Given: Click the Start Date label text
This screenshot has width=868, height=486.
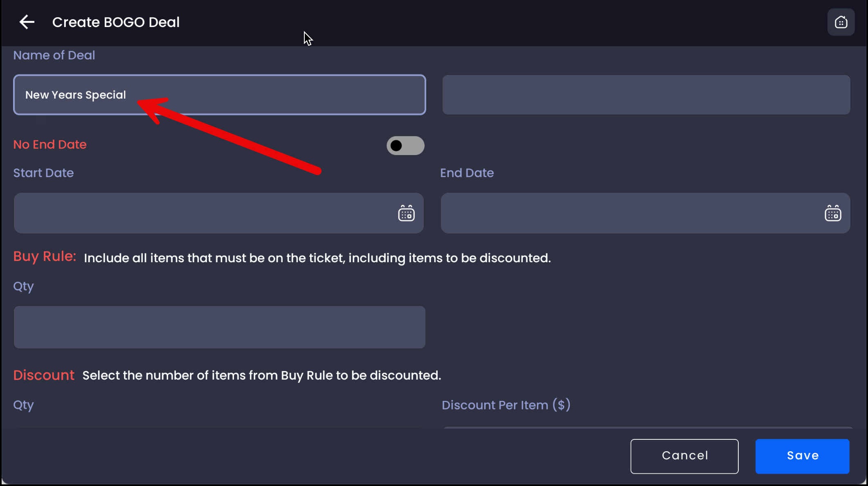Looking at the screenshot, I should point(43,173).
